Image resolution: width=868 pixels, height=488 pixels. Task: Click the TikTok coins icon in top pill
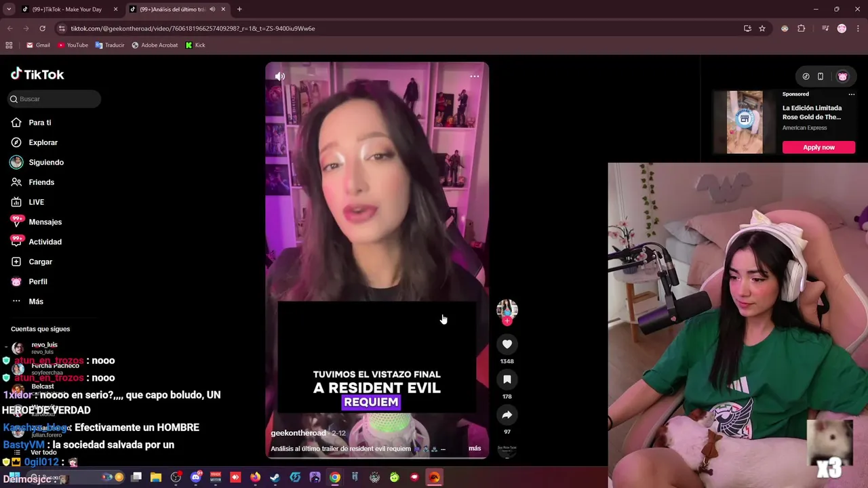click(806, 77)
